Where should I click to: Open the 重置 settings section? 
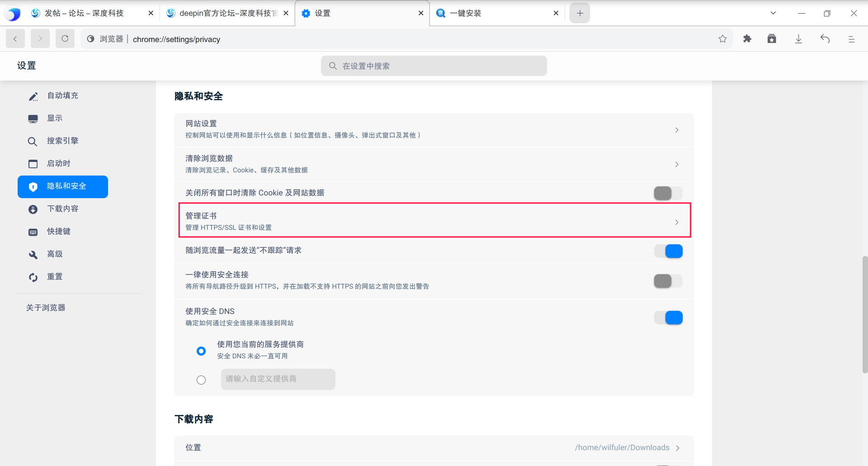pyautogui.click(x=63, y=277)
